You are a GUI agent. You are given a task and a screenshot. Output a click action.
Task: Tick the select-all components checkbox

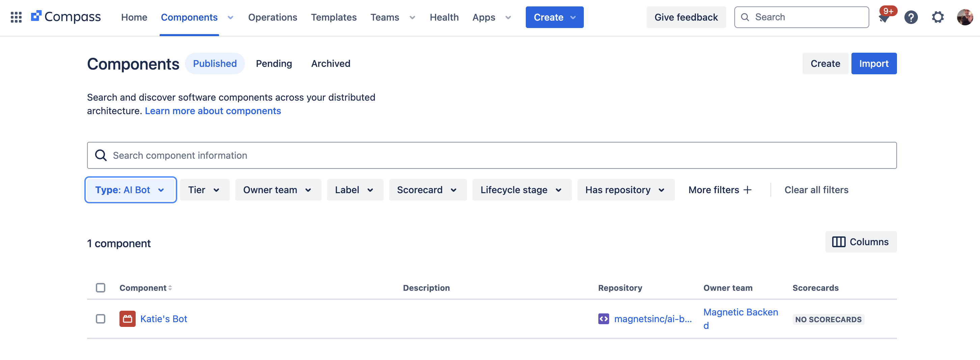[101, 288]
